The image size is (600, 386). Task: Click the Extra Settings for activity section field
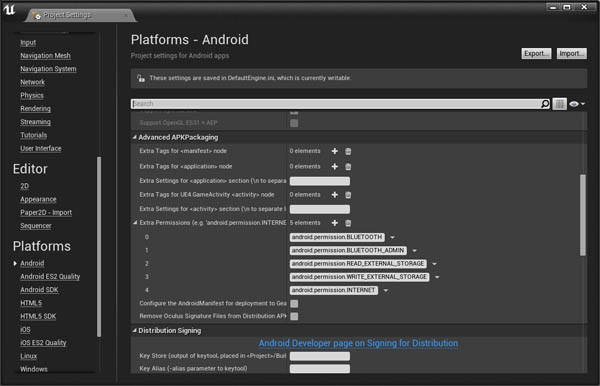(x=320, y=209)
